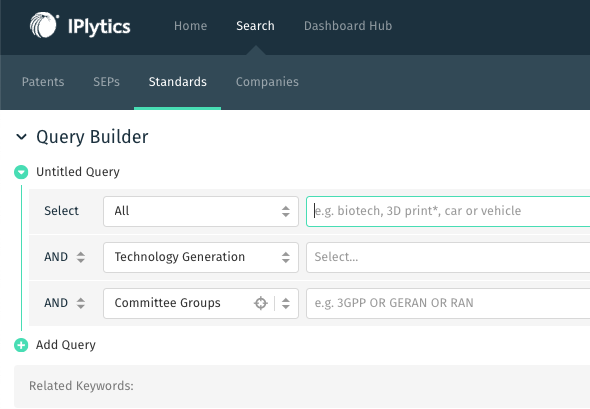Screen dimensions: 590x409
Task: Click the Technology Generation Select... field
Action: tap(448, 257)
